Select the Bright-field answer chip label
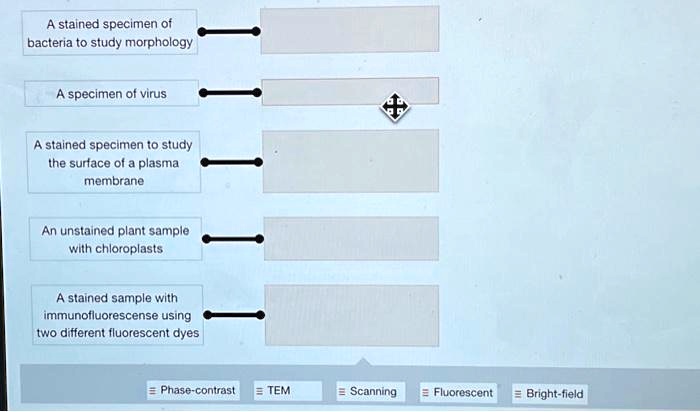This screenshot has height=412, width=700. tap(555, 394)
